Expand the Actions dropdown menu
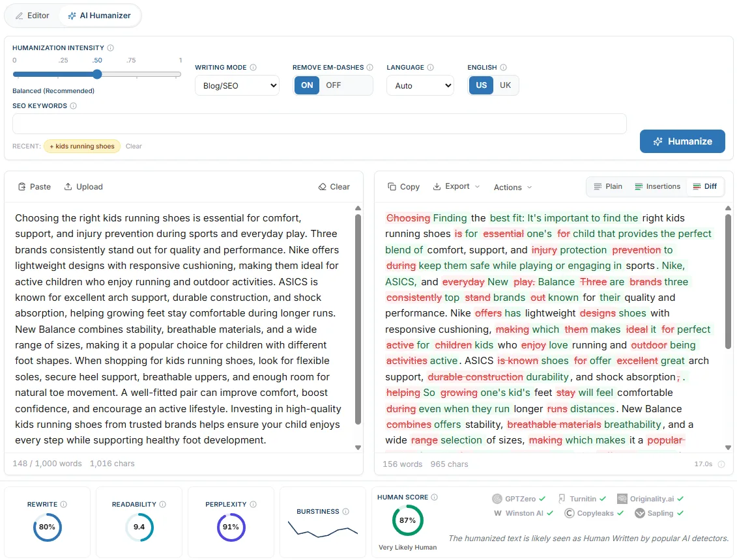The height and width of the screenshot is (560, 737). (x=513, y=187)
